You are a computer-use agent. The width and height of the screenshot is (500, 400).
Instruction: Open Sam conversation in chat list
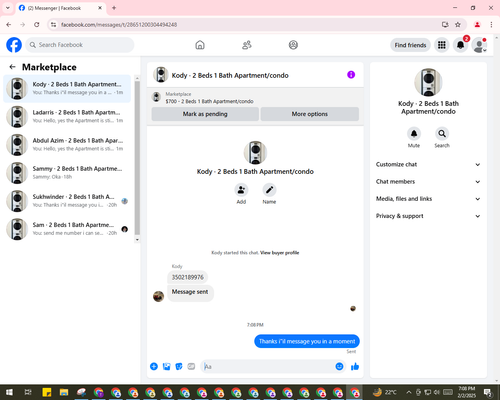pyautogui.click(x=67, y=229)
